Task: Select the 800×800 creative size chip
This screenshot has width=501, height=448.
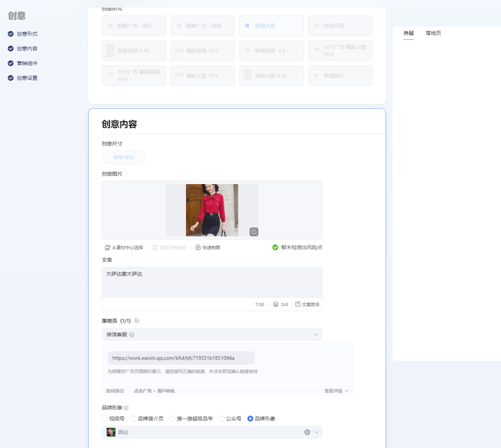Action: pos(124,158)
